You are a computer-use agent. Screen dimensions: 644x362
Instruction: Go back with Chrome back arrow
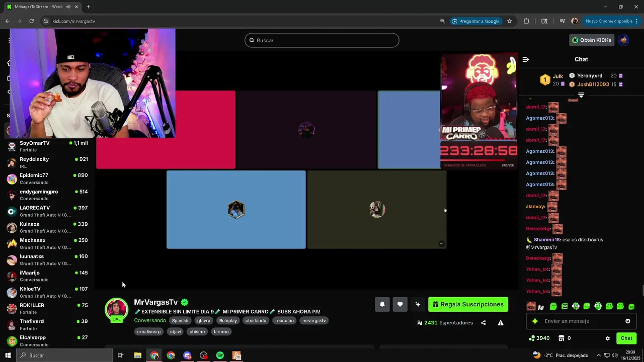point(7,21)
